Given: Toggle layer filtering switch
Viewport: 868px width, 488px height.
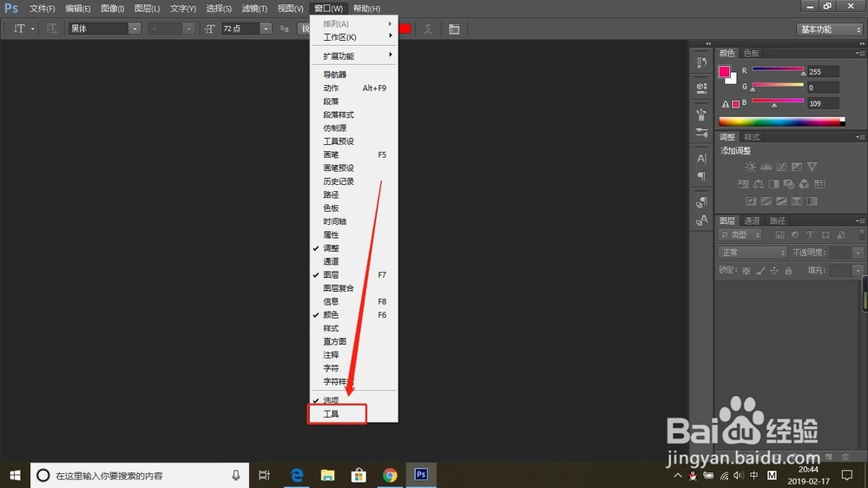Looking at the screenshot, I should tap(861, 234).
